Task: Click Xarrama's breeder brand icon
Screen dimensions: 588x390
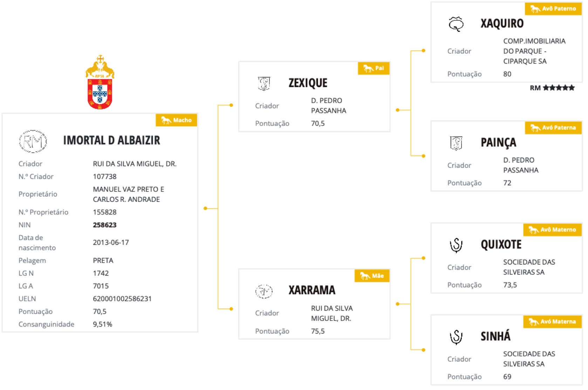Action: tap(264, 291)
